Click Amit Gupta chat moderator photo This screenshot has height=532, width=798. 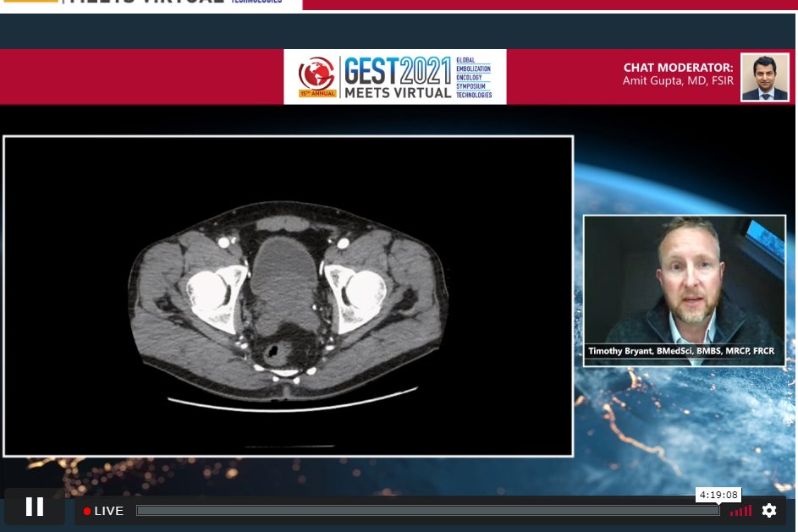(764, 77)
